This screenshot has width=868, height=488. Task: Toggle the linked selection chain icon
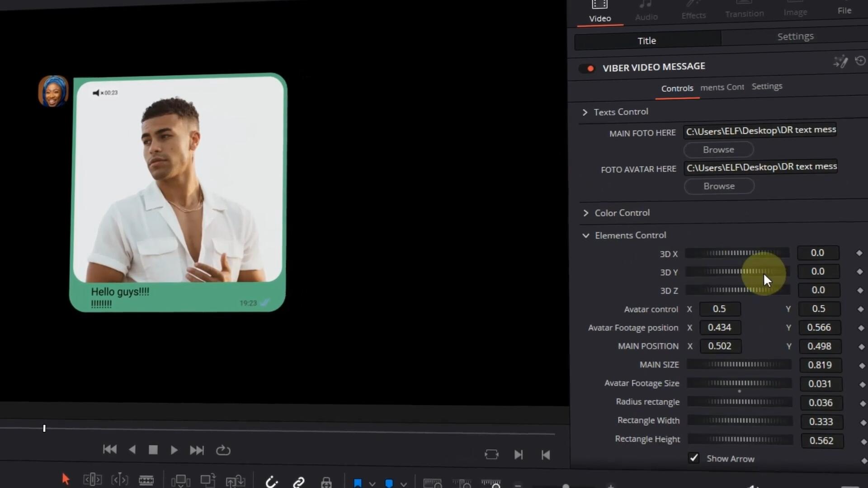pyautogui.click(x=299, y=483)
